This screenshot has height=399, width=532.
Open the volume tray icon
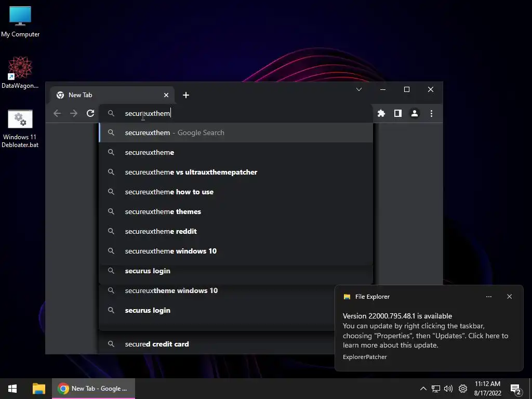[x=448, y=389]
